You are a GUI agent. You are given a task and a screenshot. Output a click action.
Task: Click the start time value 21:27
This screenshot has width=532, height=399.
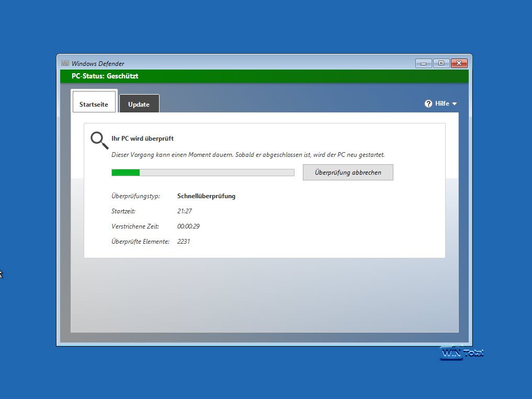coord(185,211)
